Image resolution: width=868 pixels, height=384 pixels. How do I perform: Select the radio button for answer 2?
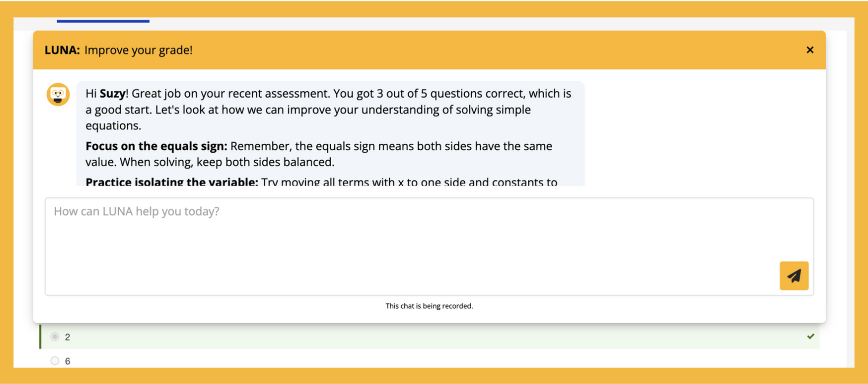tap(55, 337)
